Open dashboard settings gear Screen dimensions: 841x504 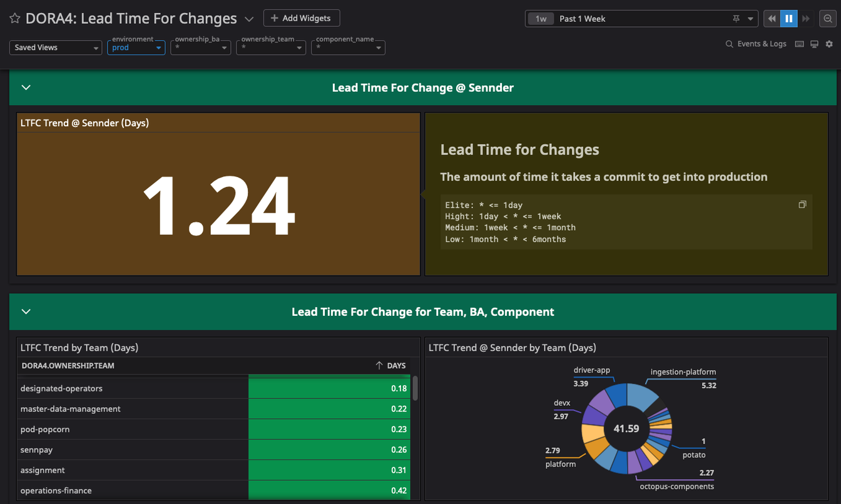click(x=829, y=44)
